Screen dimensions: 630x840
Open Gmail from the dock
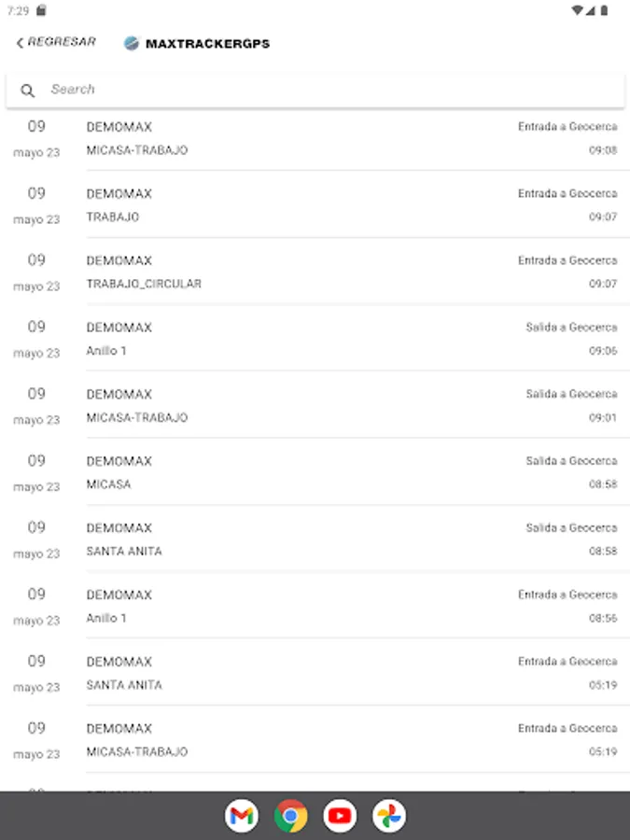coord(242,817)
